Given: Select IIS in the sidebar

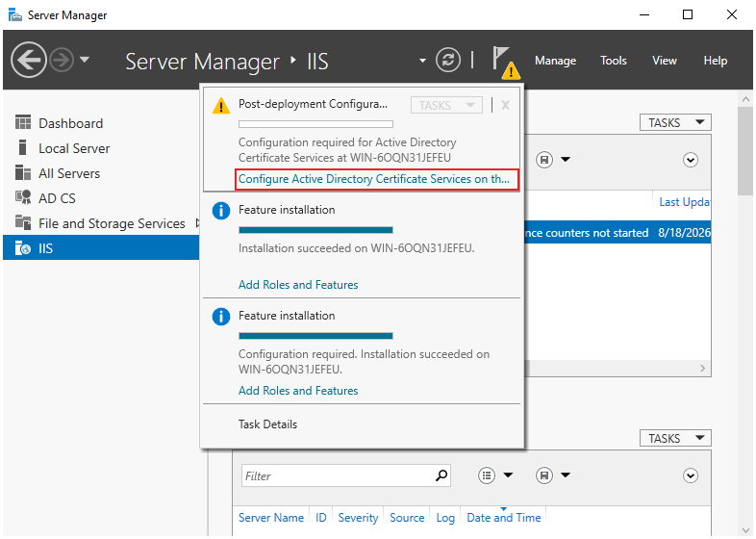Looking at the screenshot, I should click(101, 248).
